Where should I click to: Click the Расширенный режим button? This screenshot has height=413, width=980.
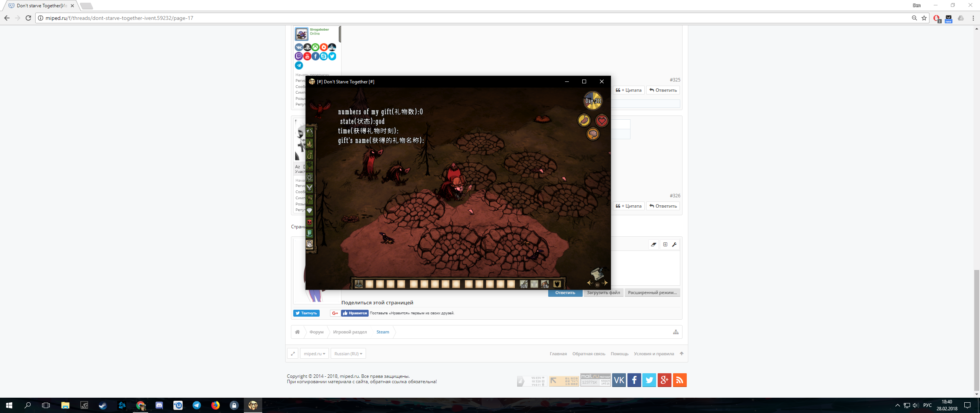652,293
